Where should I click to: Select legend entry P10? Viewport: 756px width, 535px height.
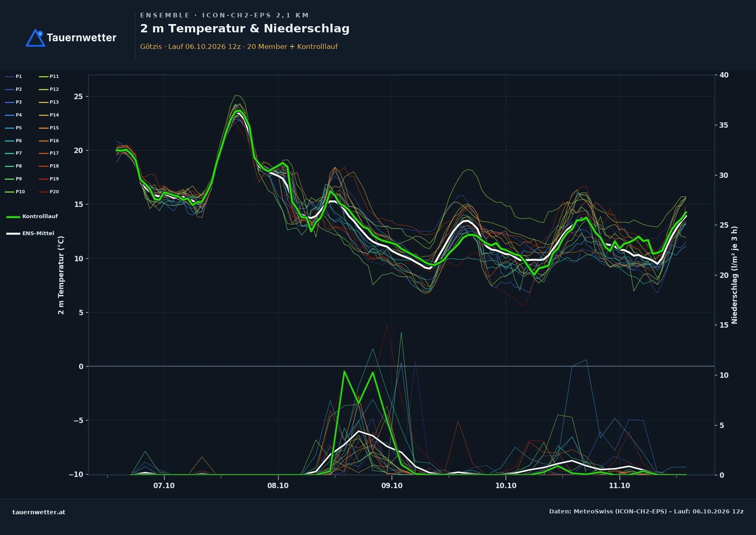click(15, 192)
